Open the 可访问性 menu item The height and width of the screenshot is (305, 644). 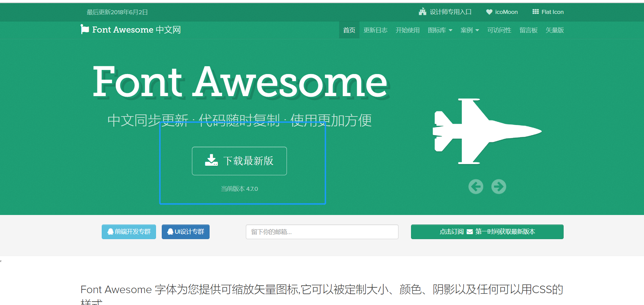point(499,30)
